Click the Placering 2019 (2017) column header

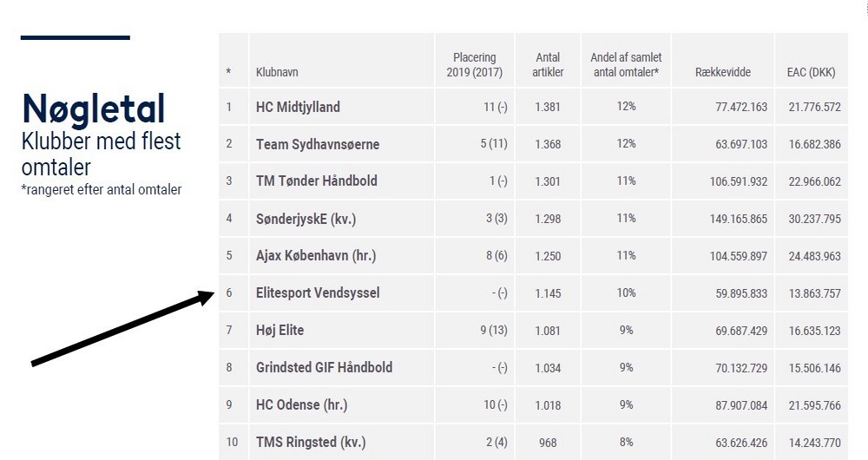473,65
